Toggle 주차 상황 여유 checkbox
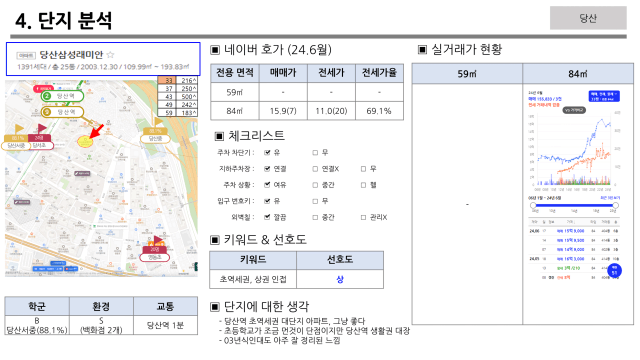640x360 pixels. (267, 185)
